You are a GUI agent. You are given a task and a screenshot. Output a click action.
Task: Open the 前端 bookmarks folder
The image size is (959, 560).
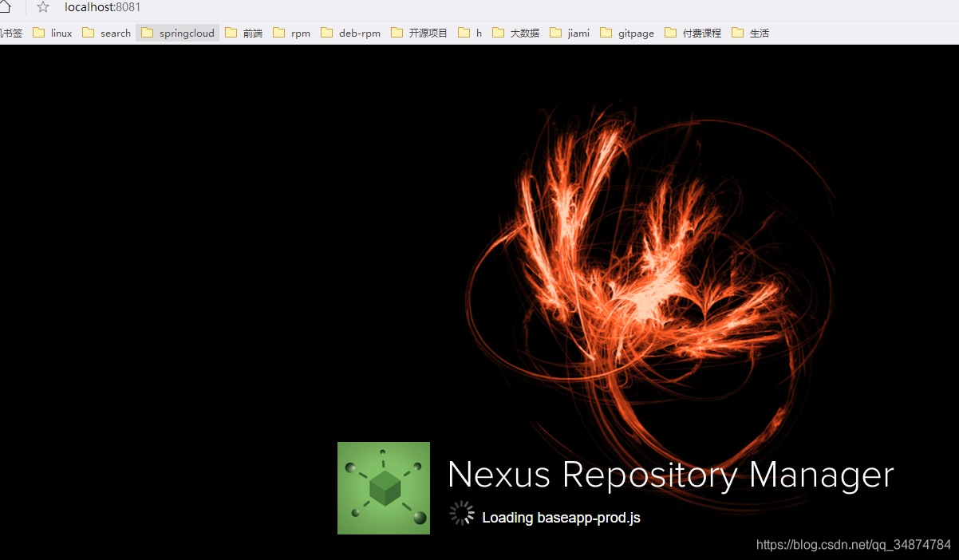[244, 33]
